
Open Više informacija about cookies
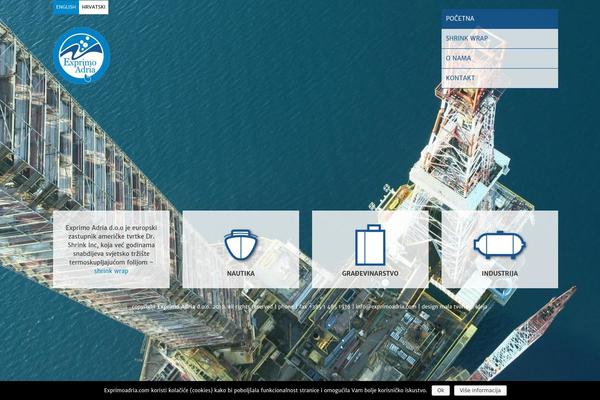480,390
